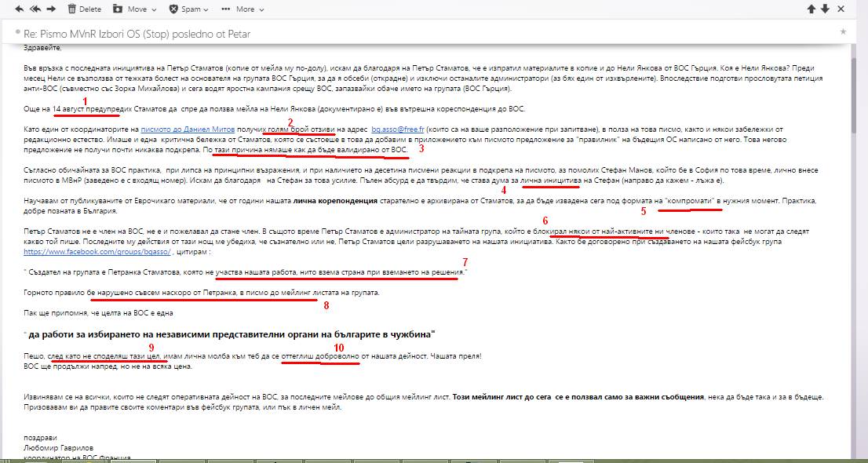868x463 pixels.
Task: Click the Reply arrow icon
Action: coord(20,9)
